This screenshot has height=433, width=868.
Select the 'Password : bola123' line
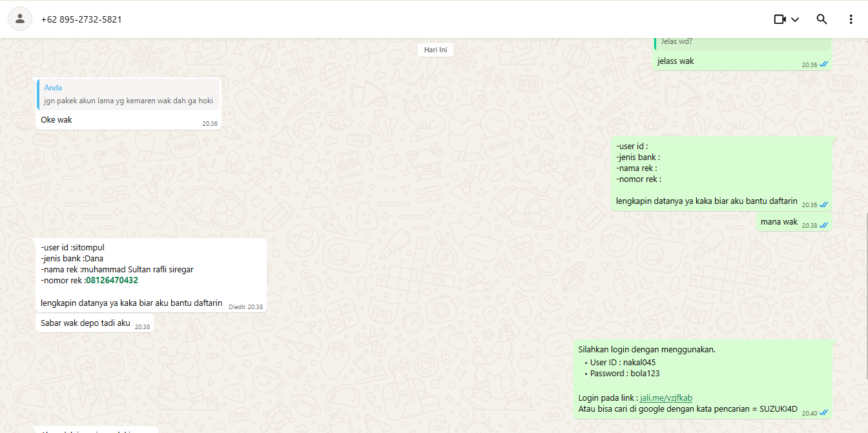(625, 374)
